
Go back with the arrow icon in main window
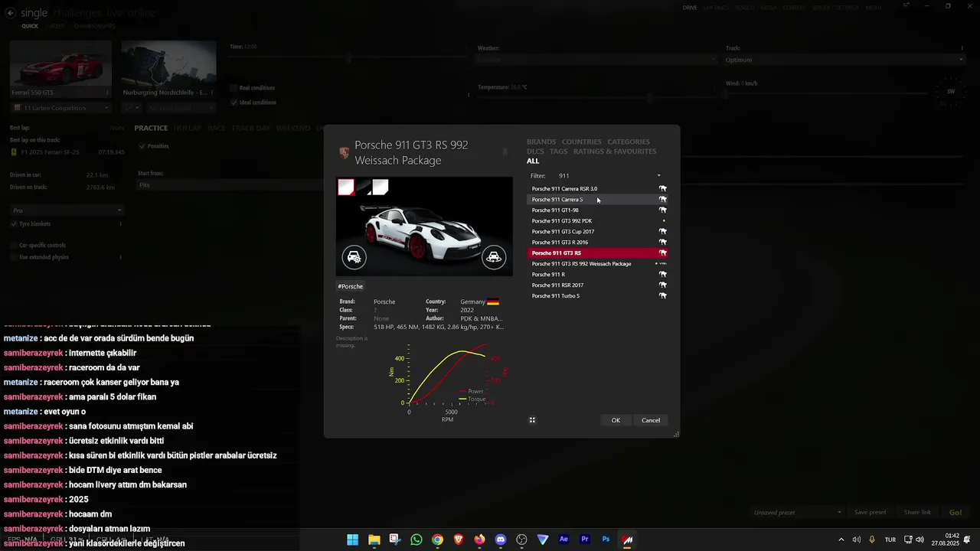point(9,13)
